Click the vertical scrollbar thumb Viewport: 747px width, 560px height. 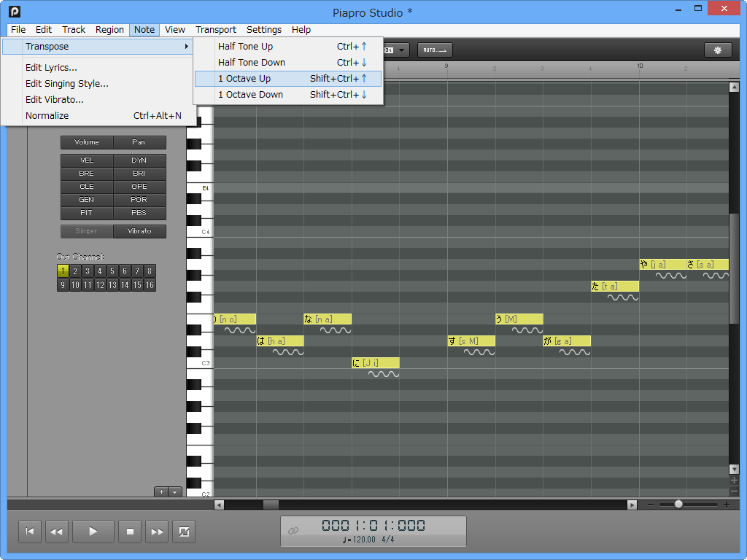pyautogui.click(x=734, y=269)
